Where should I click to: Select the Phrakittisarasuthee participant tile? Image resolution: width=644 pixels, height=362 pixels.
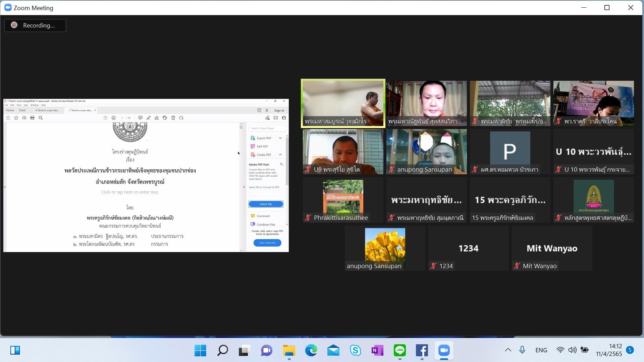click(343, 200)
